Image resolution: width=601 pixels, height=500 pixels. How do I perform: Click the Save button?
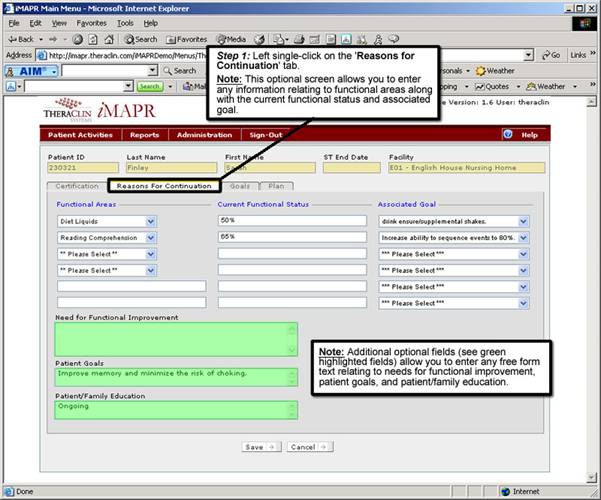tap(261, 446)
